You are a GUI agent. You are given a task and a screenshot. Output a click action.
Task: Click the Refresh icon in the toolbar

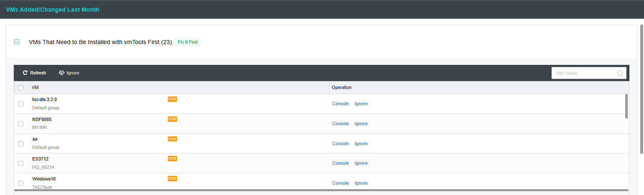[x=25, y=73]
